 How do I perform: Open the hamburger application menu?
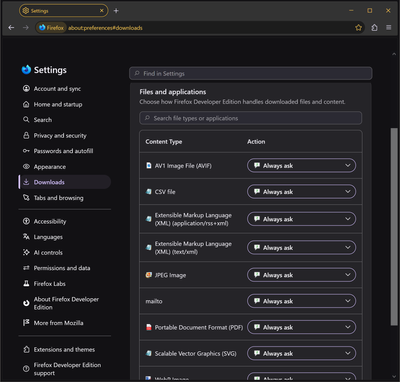tap(389, 28)
